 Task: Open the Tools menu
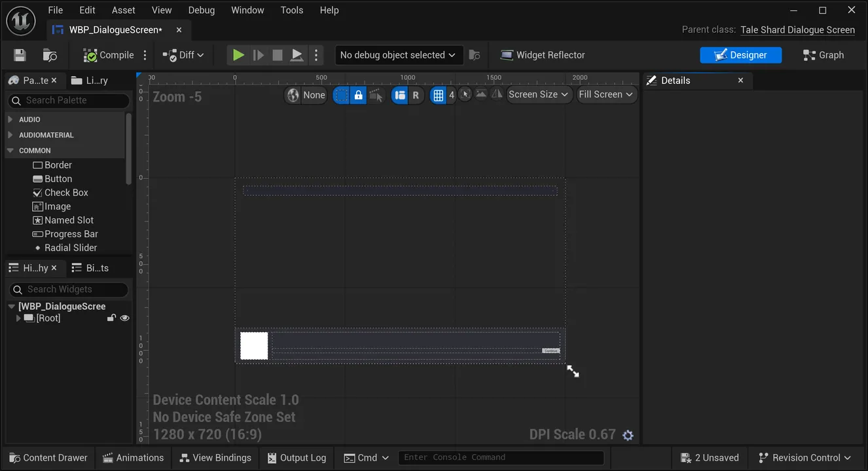tap(291, 10)
